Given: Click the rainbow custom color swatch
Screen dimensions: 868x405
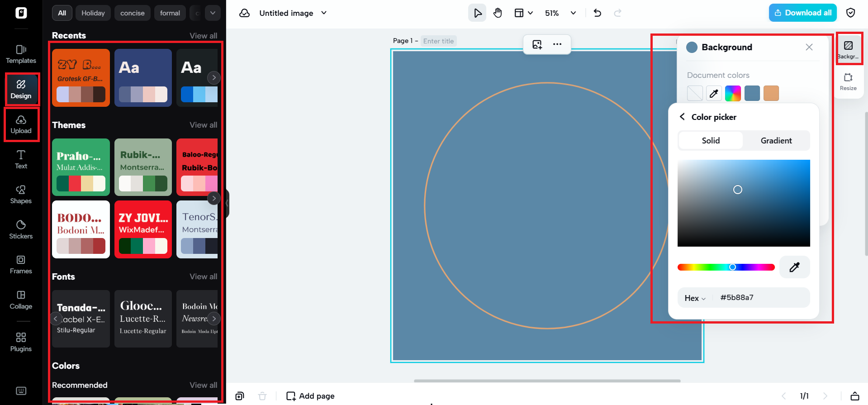Looking at the screenshot, I should tap(733, 93).
